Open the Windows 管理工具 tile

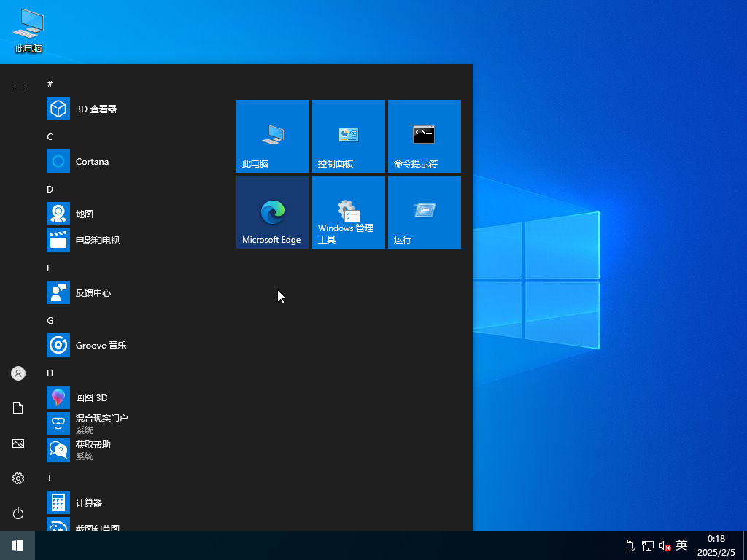pyautogui.click(x=348, y=212)
